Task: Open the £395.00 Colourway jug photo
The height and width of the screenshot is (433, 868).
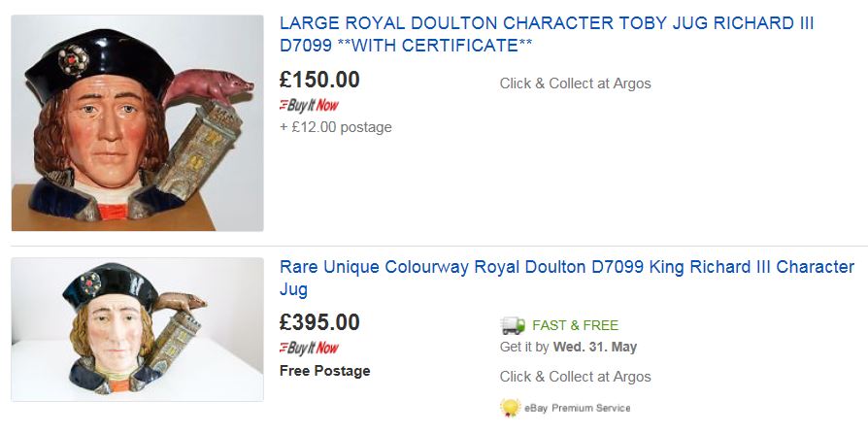Action: (137, 329)
